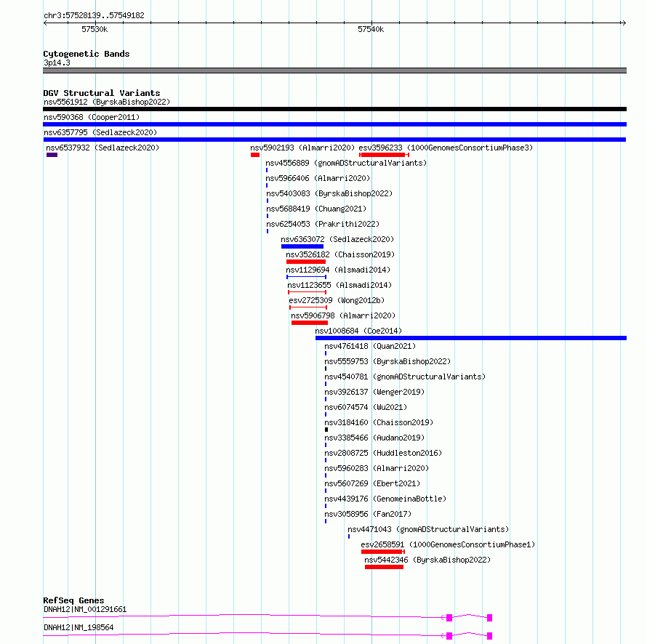
Task: Click the blue nsv1008684 Coe2014 bar
Action: tap(471, 338)
